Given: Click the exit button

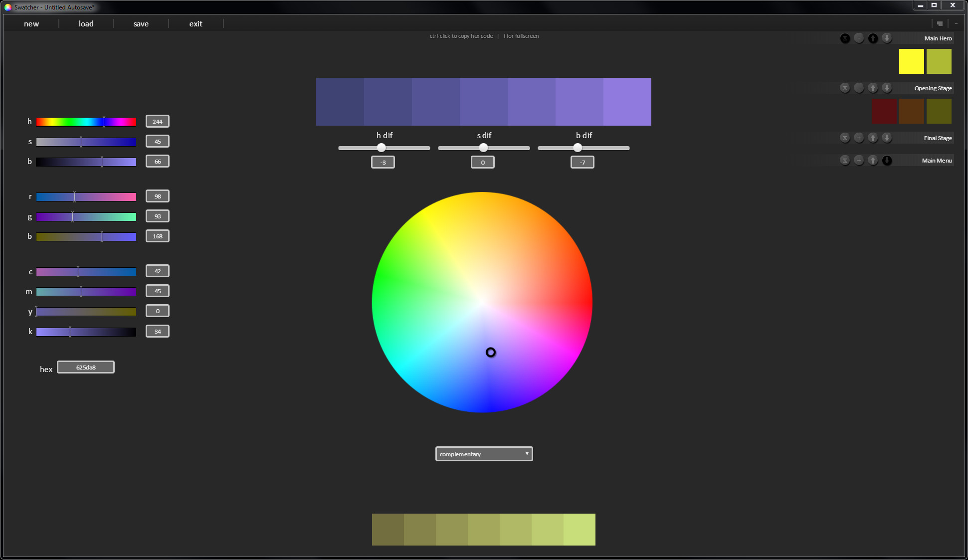Looking at the screenshot, I should 195,23.
